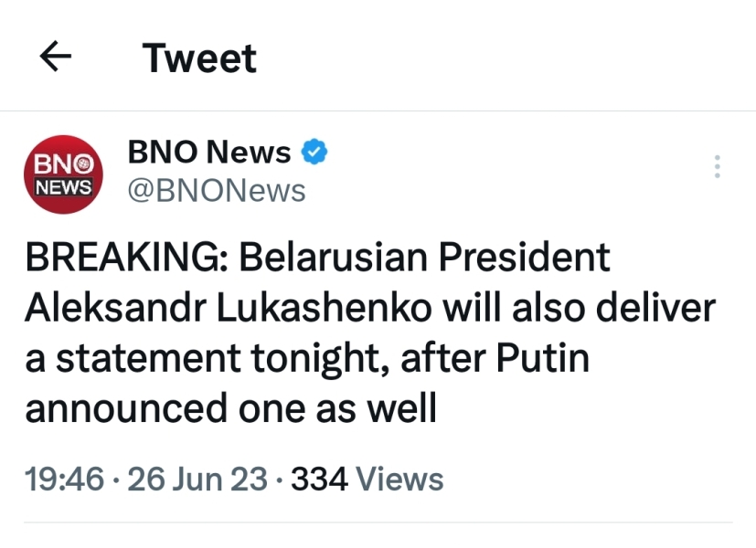Click the 19:46 timestamp
756x548 pixels.
[x=64, y=479]
